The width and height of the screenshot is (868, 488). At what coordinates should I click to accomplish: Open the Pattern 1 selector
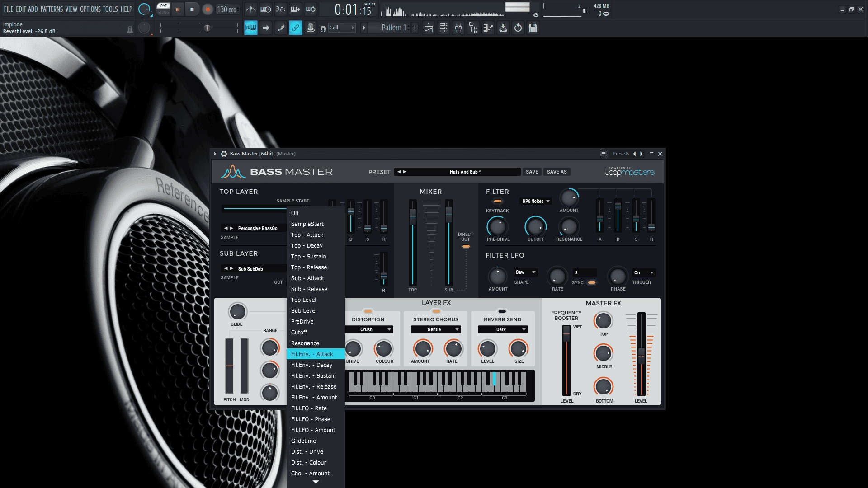click(x=390, y=28)
